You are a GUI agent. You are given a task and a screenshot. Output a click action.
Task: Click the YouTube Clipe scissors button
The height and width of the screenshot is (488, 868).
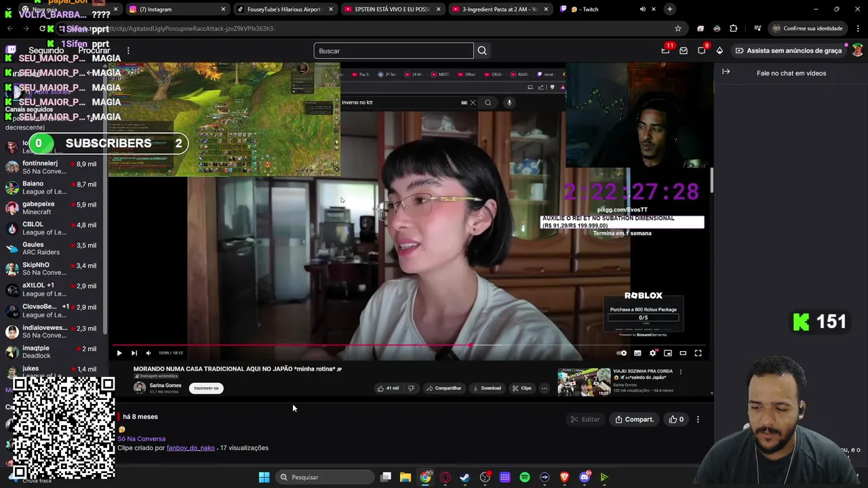pos(522,388)
